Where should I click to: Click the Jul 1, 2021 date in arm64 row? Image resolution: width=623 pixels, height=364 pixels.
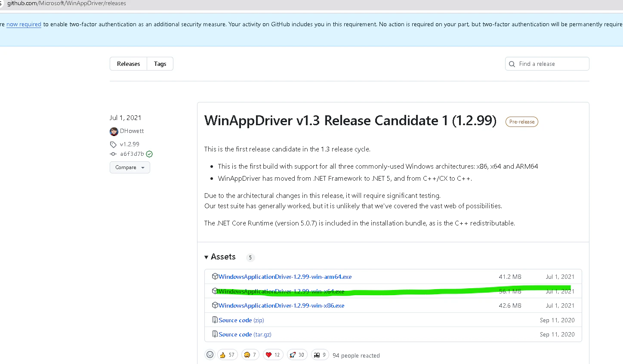(560, 277)
